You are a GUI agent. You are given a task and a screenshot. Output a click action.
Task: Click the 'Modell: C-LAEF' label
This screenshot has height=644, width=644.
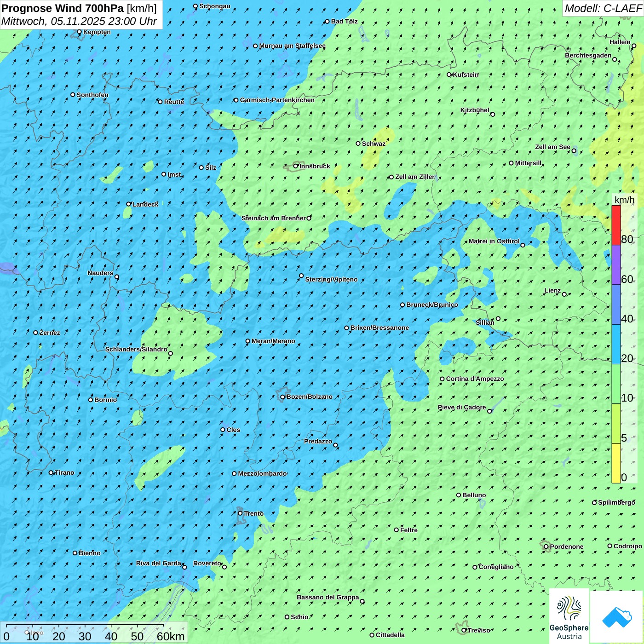(603, 8)
